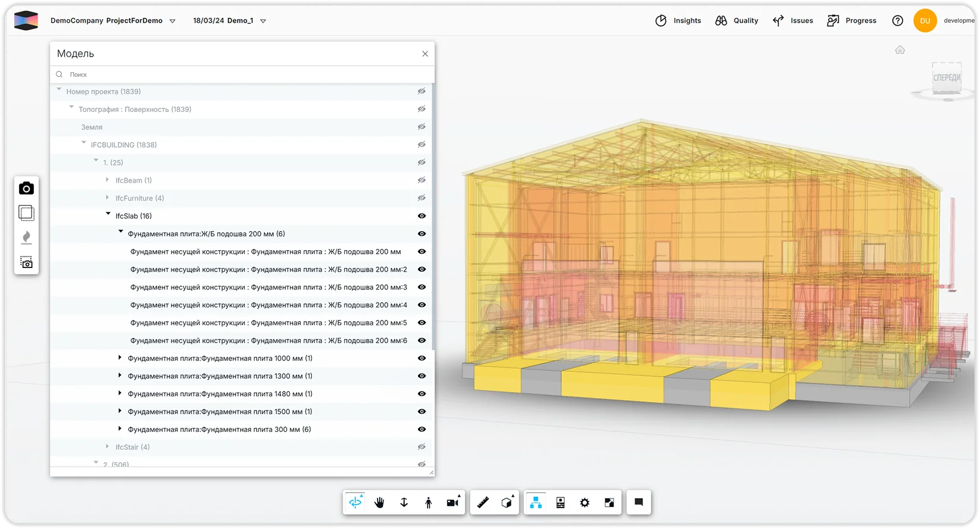Open the Section cube tool
Screen dimensions: 980x529
(x=507, y=502)
